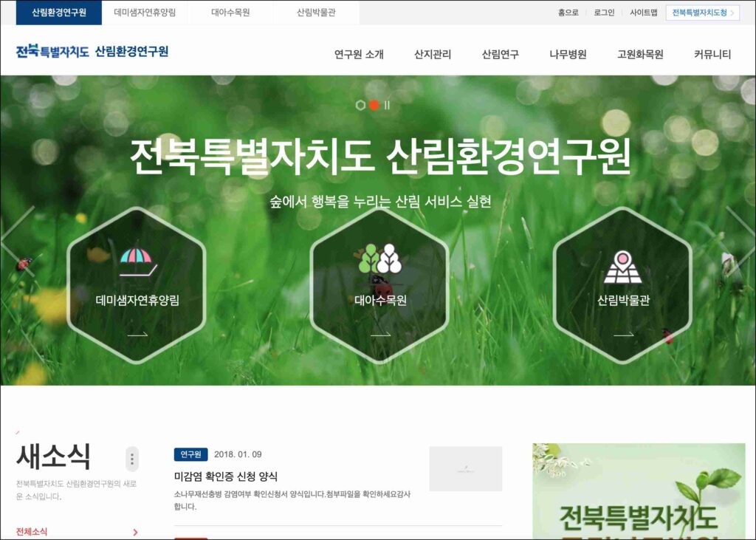Screen dimensions: 756x540
Task: Select the orange second slide indicator
Action: (x=374, y=105)
